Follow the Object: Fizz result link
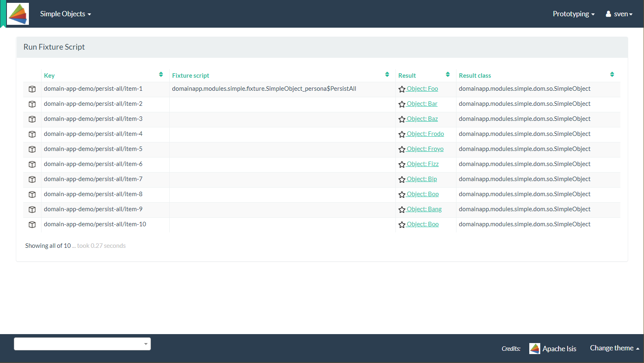Image resolution: width=644 pixels, height=363 pixels. click(x=423, y=164)
